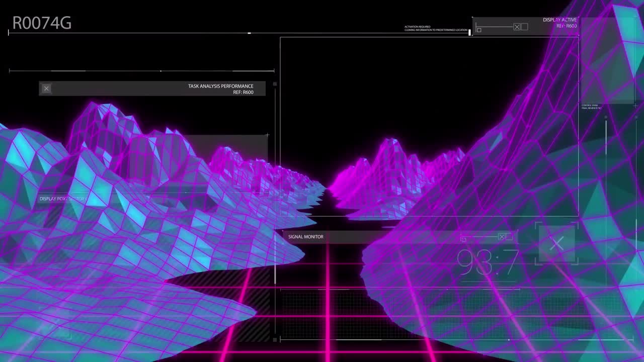Click the X icon on Task Analysis Performance panel

tap(46, 88)
